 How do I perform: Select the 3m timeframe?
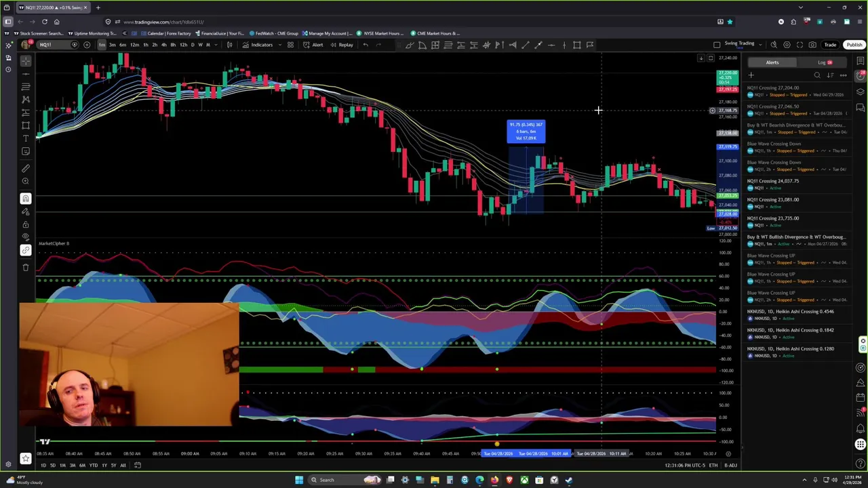point(113,45)
